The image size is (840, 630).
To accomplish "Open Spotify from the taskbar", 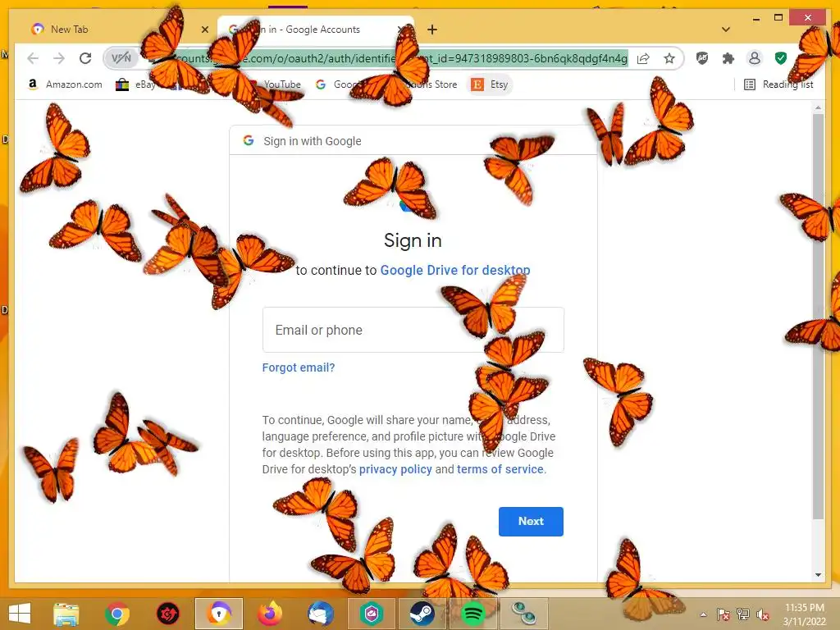I will point(473,614).
